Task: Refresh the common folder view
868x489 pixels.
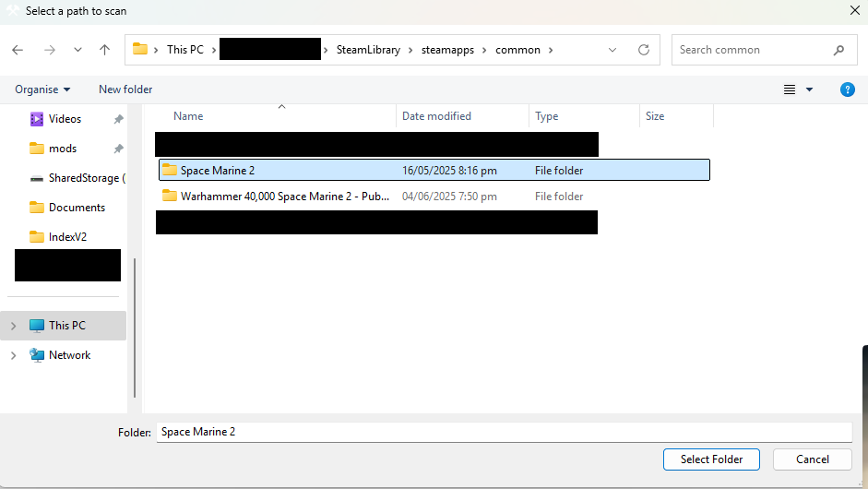Action: click(x=643, y=50)
